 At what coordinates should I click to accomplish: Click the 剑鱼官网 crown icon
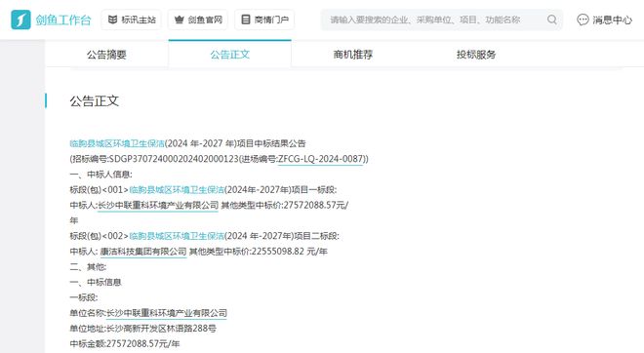[x=180, y=20]
